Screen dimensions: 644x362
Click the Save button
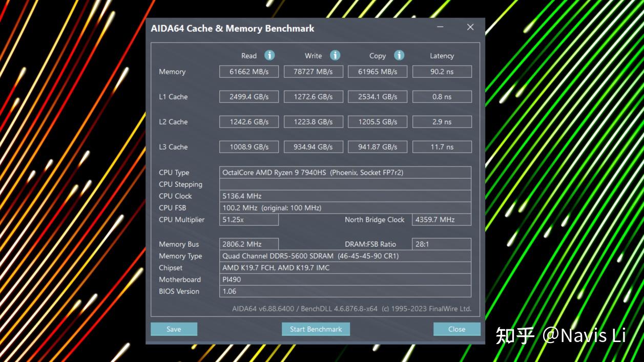click(x=174, y=329)
